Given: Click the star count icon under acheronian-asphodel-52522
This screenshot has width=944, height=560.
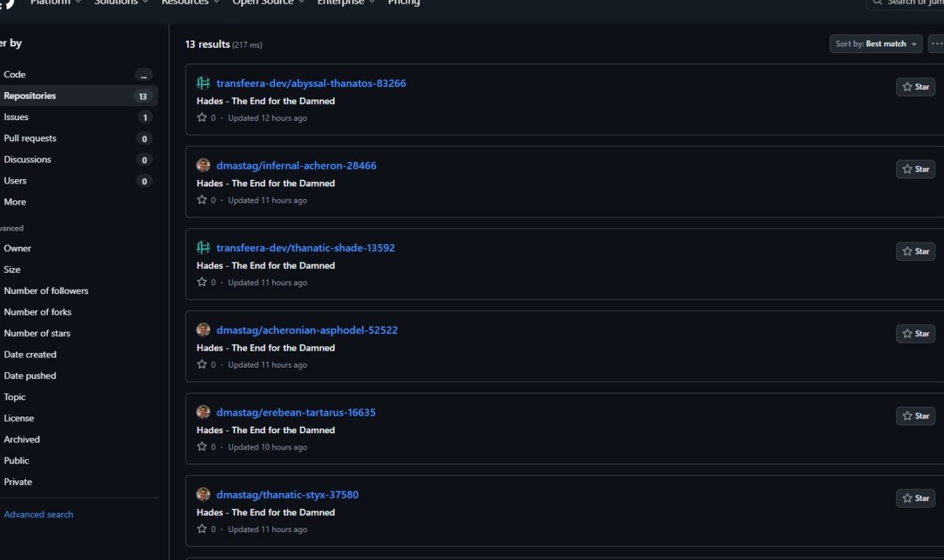Looking at the screenshot, I should click(x=202, y=365).
